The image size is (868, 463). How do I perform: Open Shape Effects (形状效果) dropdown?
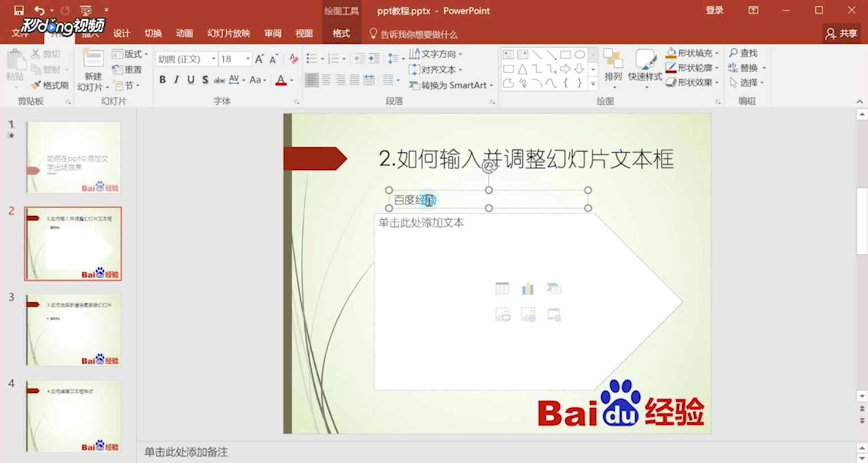[692, 82]
